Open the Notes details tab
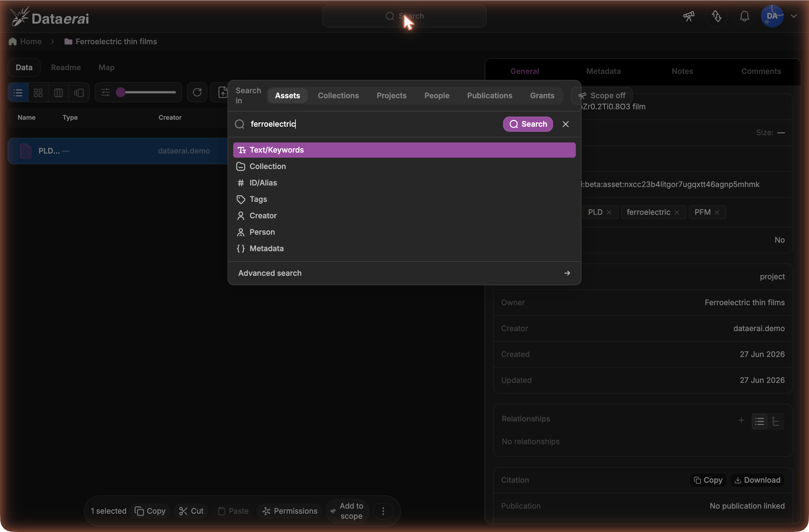 (x=682, y=71)
